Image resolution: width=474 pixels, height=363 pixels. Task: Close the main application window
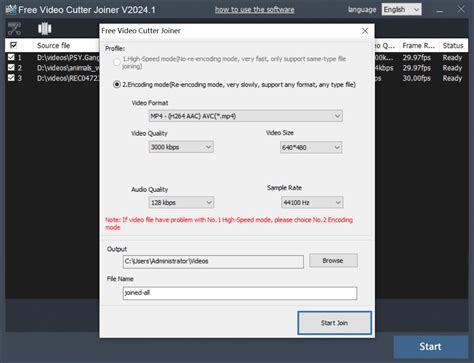461,9
